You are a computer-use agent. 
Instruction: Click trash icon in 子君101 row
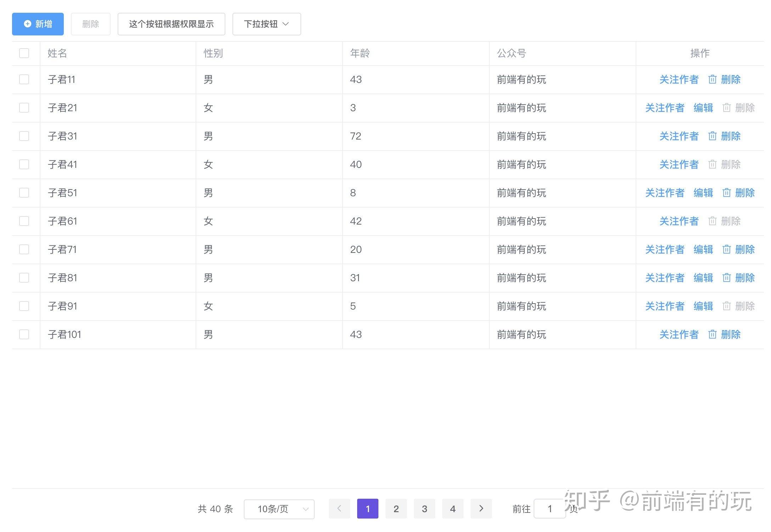click(x=712, y=334)
